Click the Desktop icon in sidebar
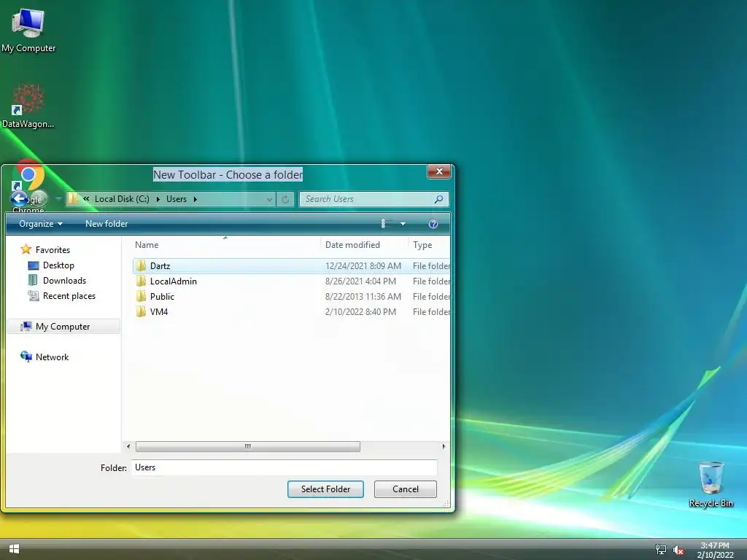Screen dimensions: 747x560 pos(34,265)
